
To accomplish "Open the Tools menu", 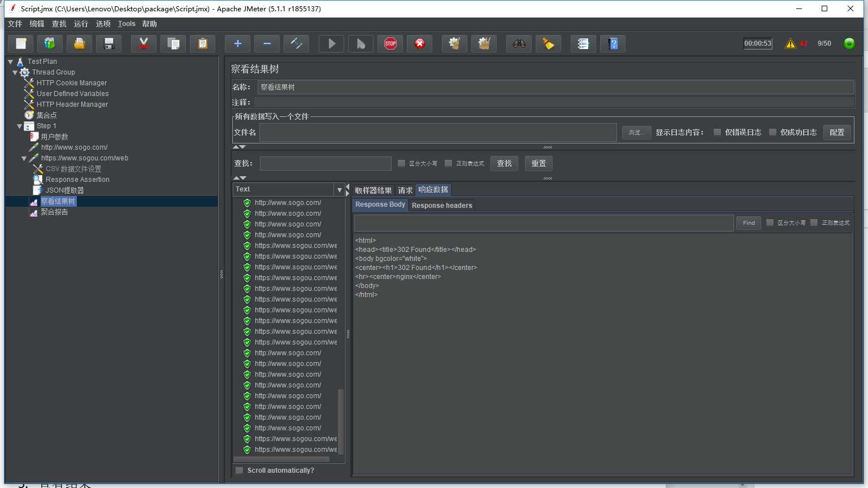I will (x=127, y=24).
